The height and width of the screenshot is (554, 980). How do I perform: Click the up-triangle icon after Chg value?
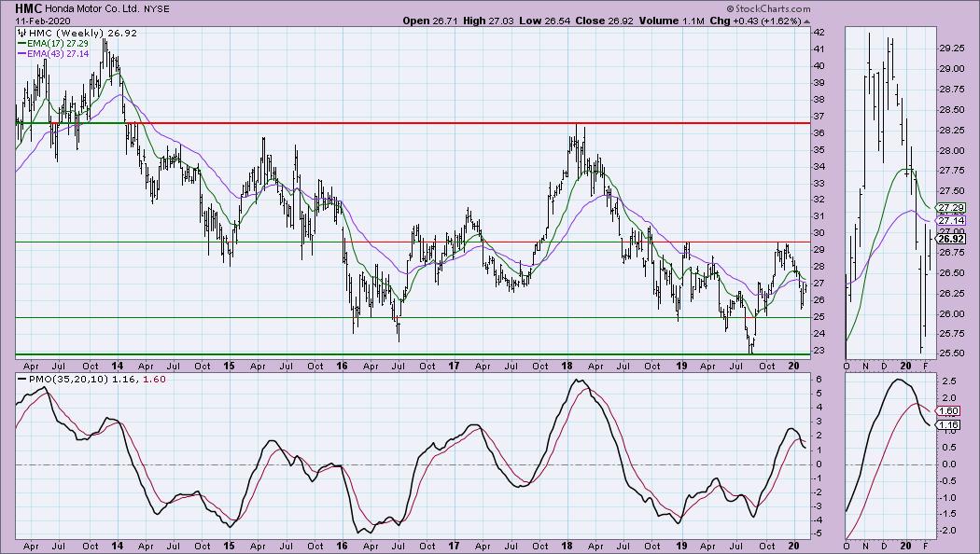click(x=807, y=21)
